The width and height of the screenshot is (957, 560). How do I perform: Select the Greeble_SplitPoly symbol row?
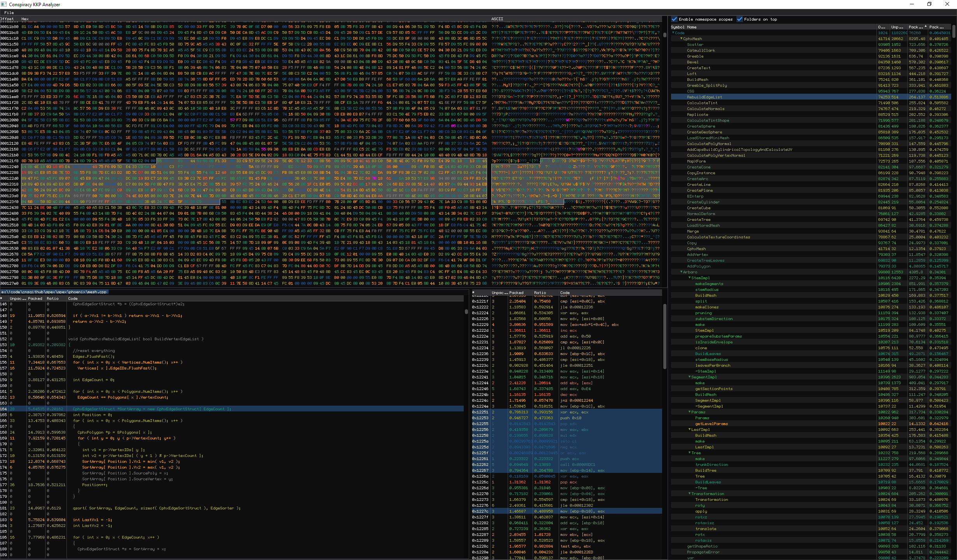pyautogui.click(x=810, y=85)
